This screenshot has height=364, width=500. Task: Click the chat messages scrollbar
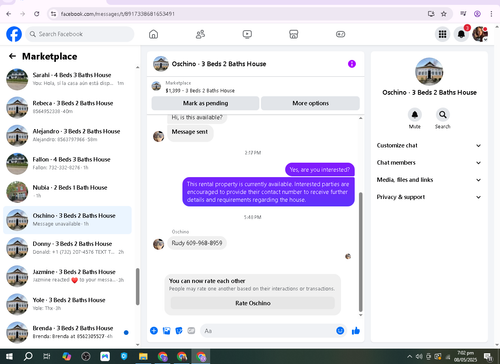[x=360, y=252]
